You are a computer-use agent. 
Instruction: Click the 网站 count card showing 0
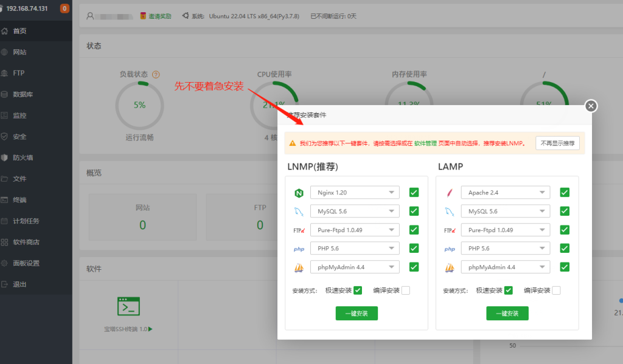142,217
